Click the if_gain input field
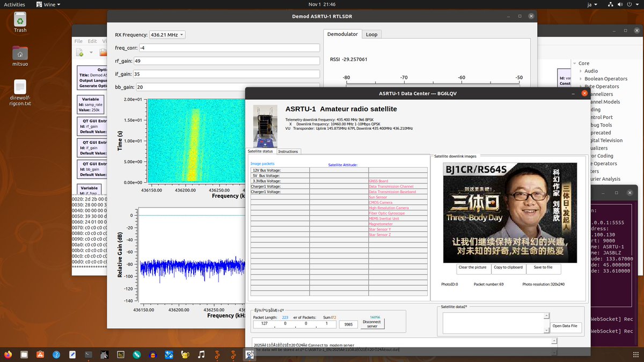The height and width of the screenshot is (362, 644). (226, 74)
